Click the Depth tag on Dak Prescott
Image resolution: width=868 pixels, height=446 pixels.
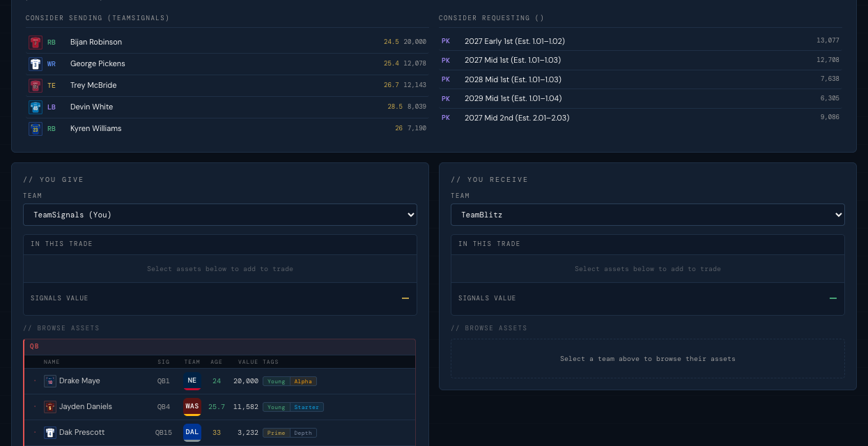303,433
